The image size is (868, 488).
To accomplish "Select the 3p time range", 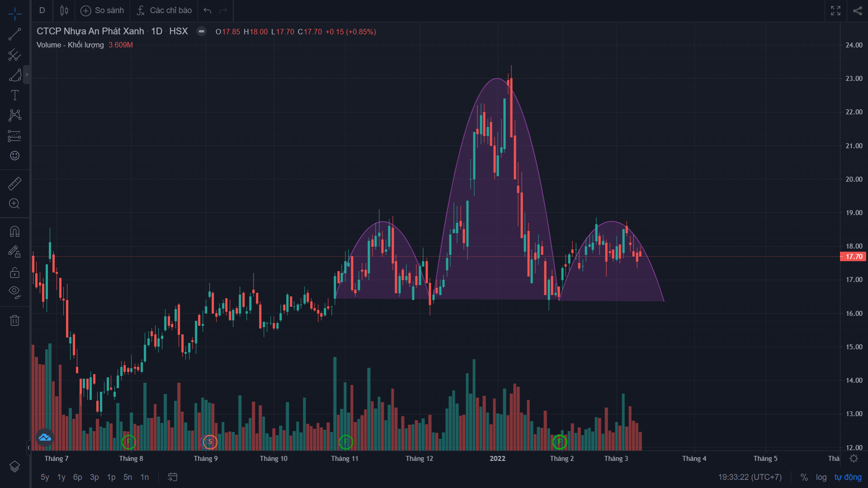I will (x=94, y=477).
